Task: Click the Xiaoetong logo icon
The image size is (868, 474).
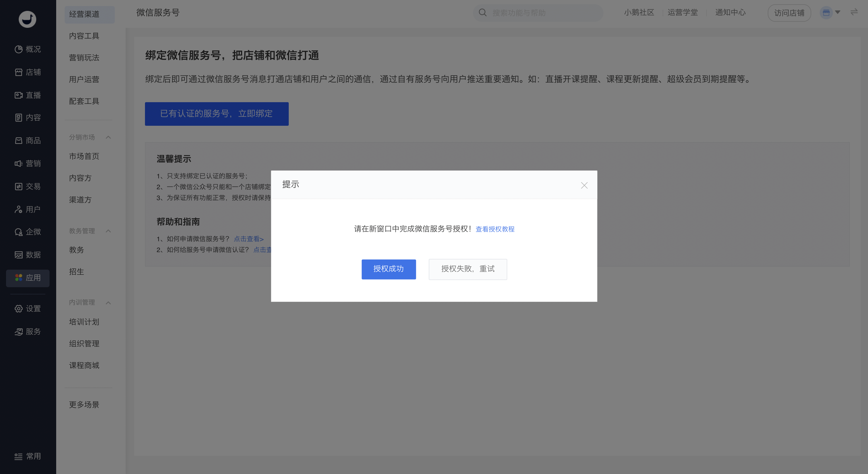Action: pos(27,19)
